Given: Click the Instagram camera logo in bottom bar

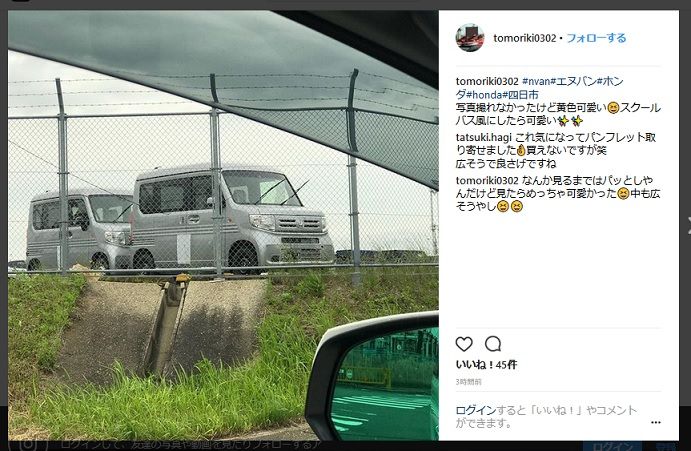Looking at the screenshot, I should pyautogui.click(x=28, y=445).
